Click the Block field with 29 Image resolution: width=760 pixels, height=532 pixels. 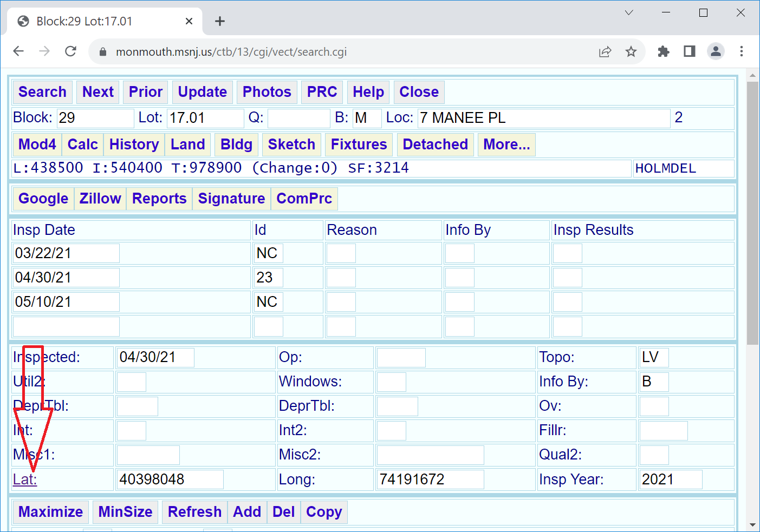click(95, 118)
